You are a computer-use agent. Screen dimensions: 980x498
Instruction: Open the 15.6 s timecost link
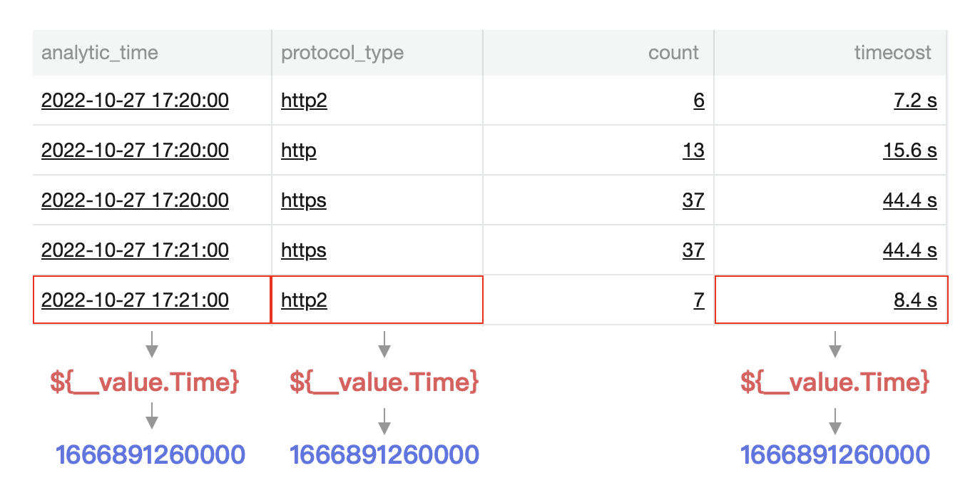point(909,151)
